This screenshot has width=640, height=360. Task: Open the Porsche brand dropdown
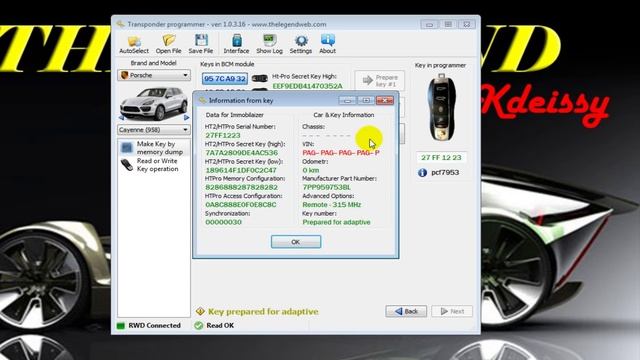(x=154, y=76)
